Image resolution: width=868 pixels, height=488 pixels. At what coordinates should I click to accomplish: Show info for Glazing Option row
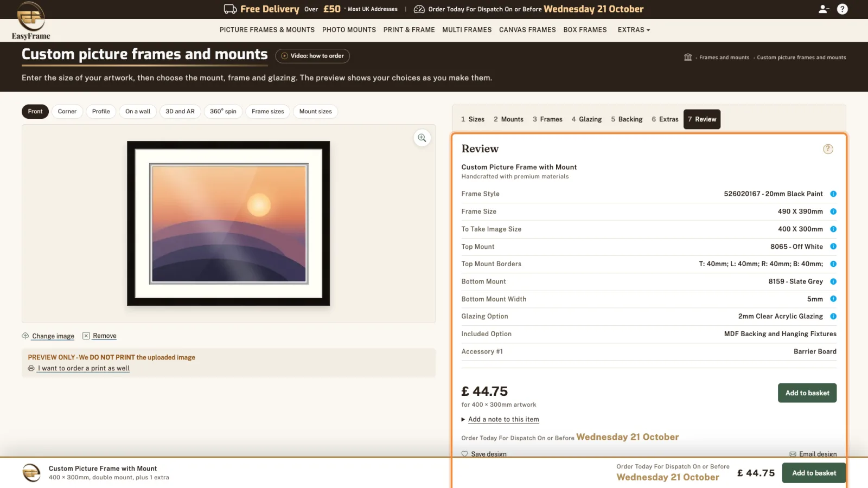click(833, 317)
